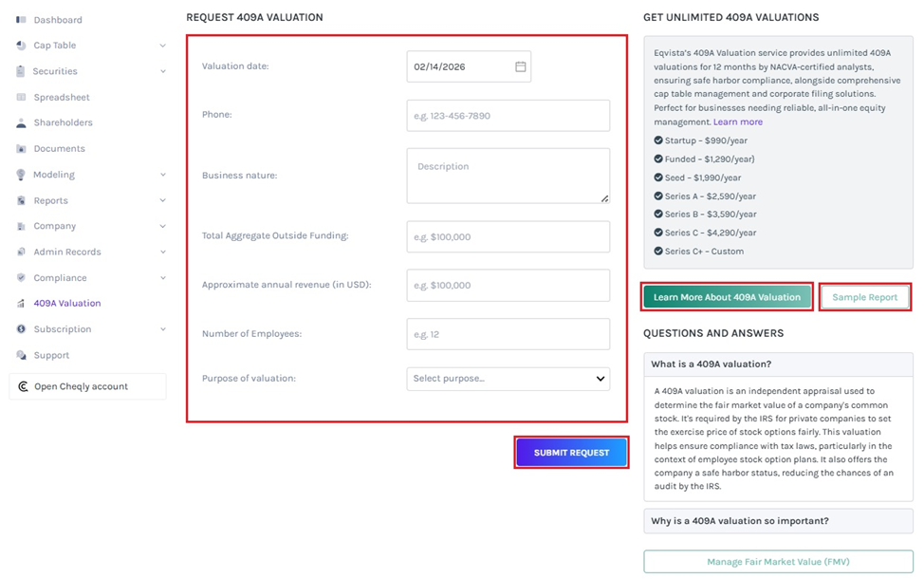924x579 pixels.
Task: Click the Modeling lightbulb icon
Action: coord(21,175)
